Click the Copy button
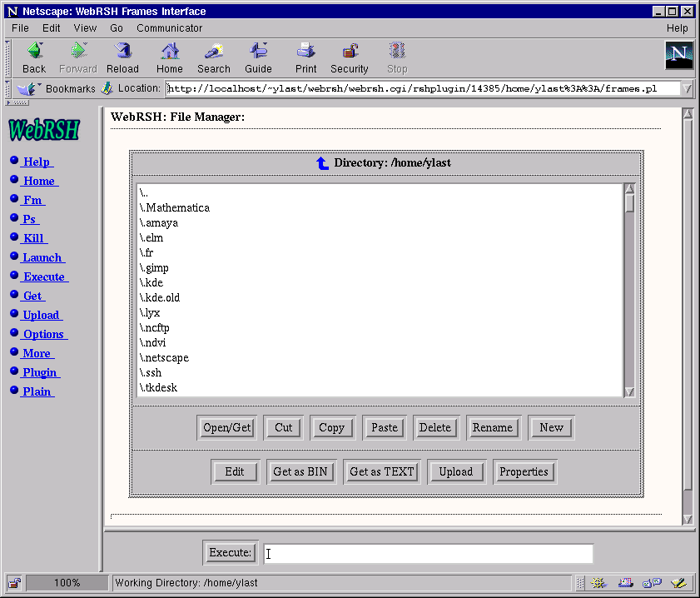Image resolution: width=700 pixels, height=598 pixels. pos(332,428)
